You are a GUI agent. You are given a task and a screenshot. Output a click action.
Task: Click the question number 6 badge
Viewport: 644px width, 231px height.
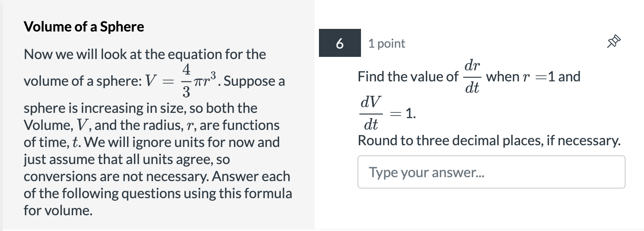340,43
